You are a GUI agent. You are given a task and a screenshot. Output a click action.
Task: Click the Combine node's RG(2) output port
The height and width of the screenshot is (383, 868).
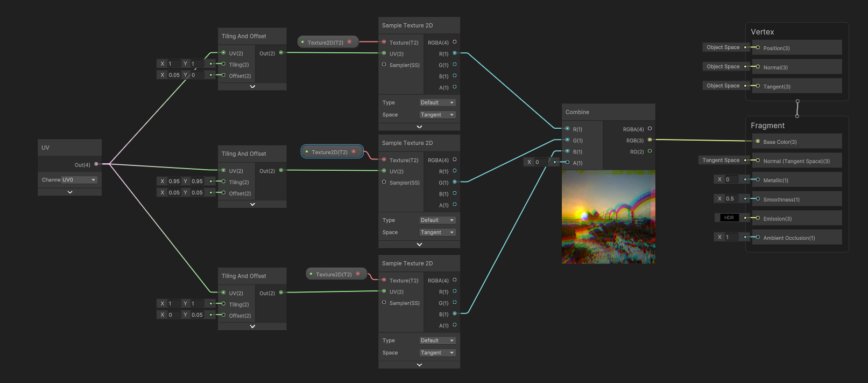tap(650, 151)
